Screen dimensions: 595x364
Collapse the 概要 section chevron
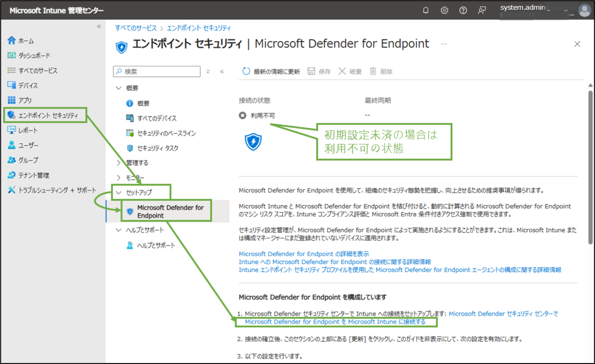coord(118,88)
